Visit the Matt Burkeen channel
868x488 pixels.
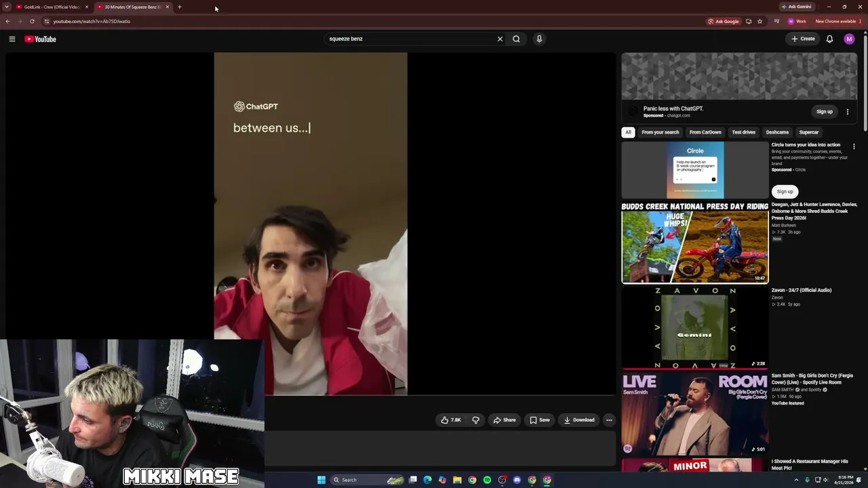[x=784, y=225]
